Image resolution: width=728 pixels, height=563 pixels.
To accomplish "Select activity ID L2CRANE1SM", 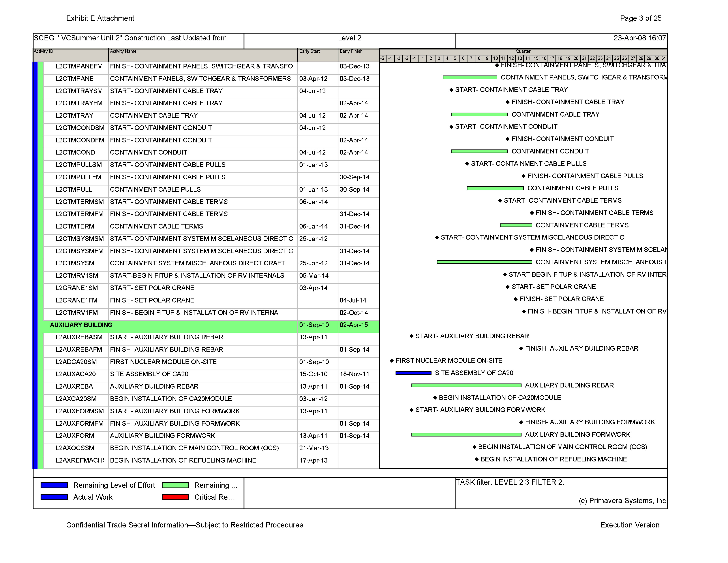I will coord(77,288).
